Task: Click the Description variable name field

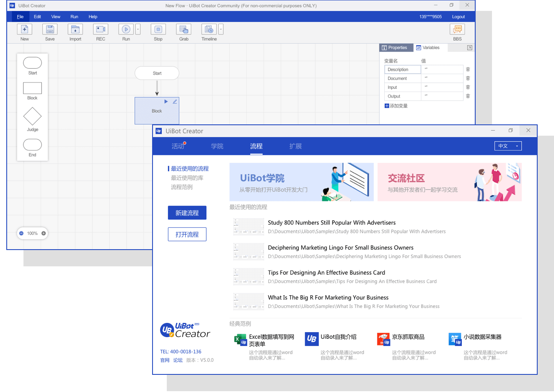Action: click(x=403, y=70)
